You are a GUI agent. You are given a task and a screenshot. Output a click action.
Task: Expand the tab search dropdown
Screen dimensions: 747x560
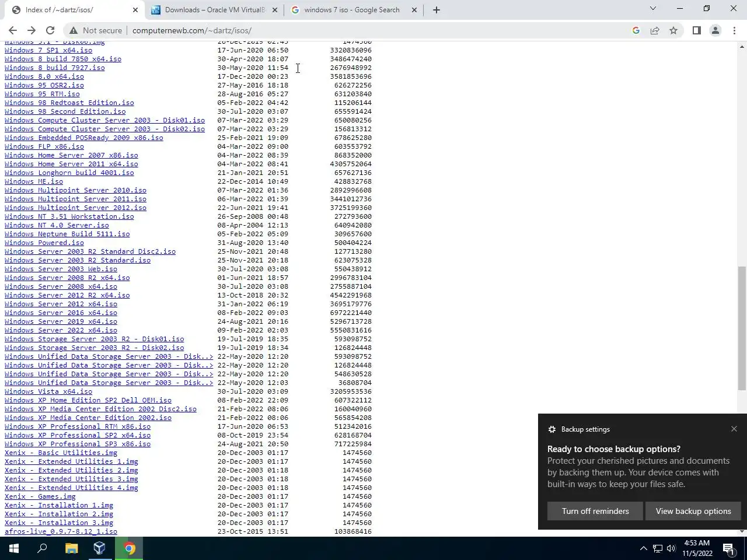653,9
